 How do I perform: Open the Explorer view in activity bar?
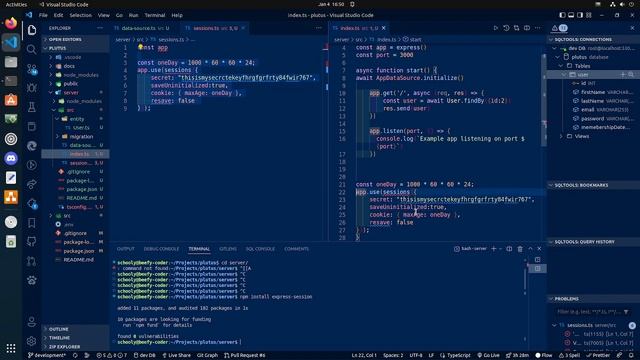click(x=31, y=30)
